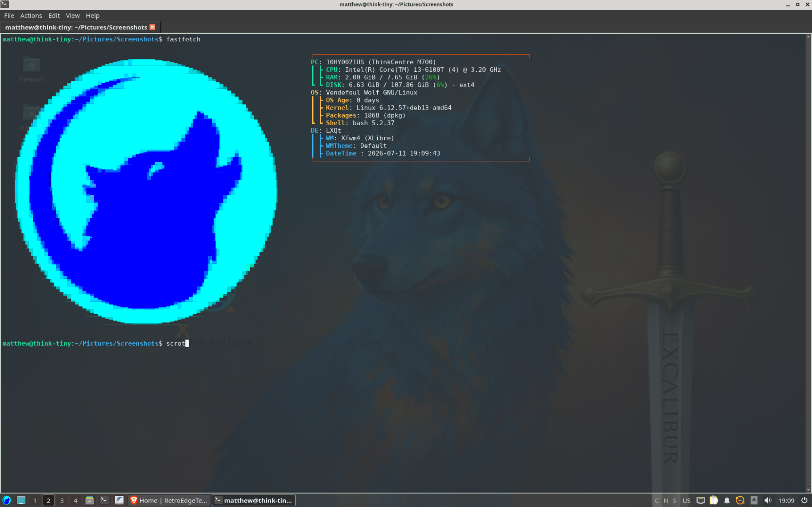Open the clipboard manager tray icon

[x=714, y=500]
